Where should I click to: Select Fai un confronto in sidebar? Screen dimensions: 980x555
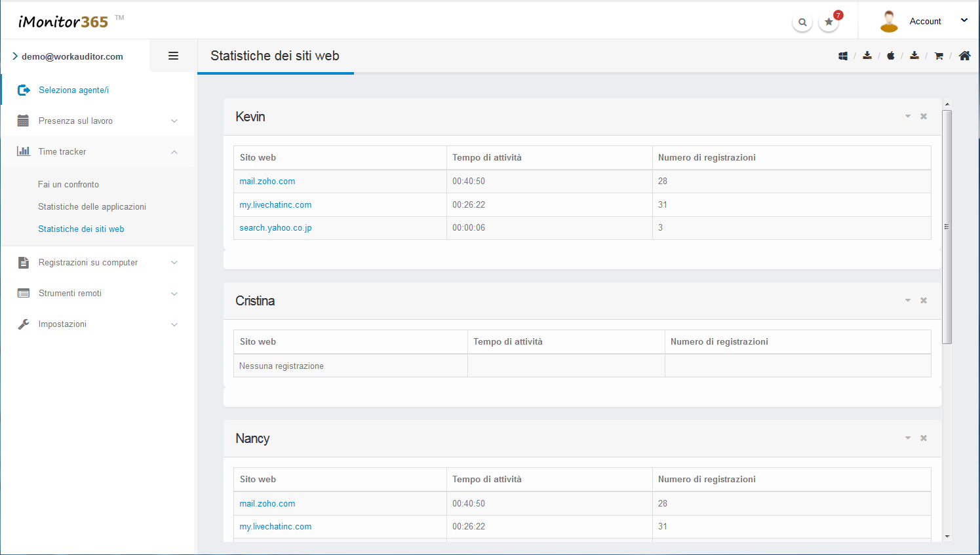(x=69, y=185)
